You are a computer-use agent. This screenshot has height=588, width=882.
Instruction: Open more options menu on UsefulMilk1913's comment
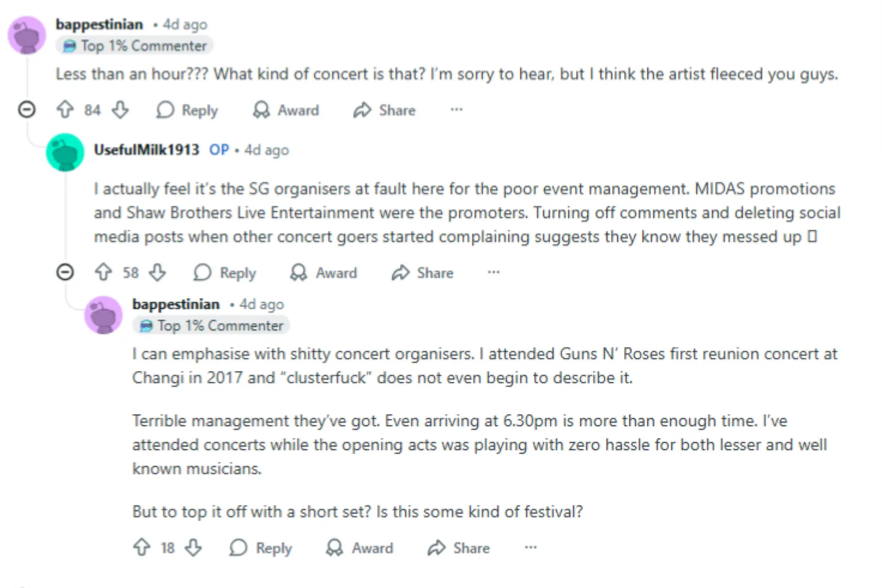494,272
